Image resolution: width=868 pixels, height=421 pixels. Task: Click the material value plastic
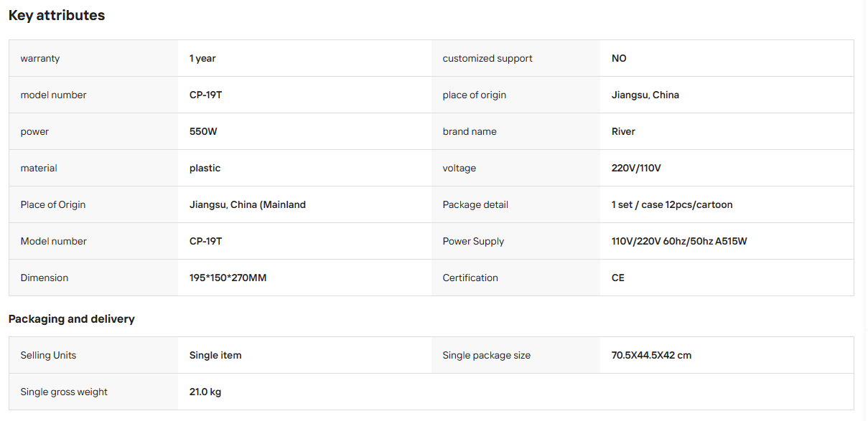pos(205,168)
